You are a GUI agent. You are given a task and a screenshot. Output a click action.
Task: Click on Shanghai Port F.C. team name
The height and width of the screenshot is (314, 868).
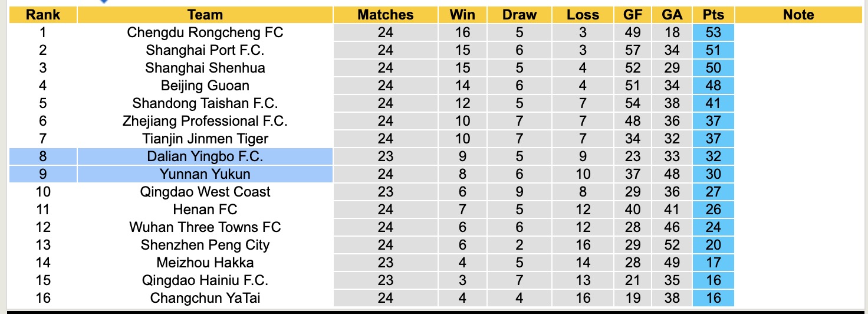[x=205, y=50]
